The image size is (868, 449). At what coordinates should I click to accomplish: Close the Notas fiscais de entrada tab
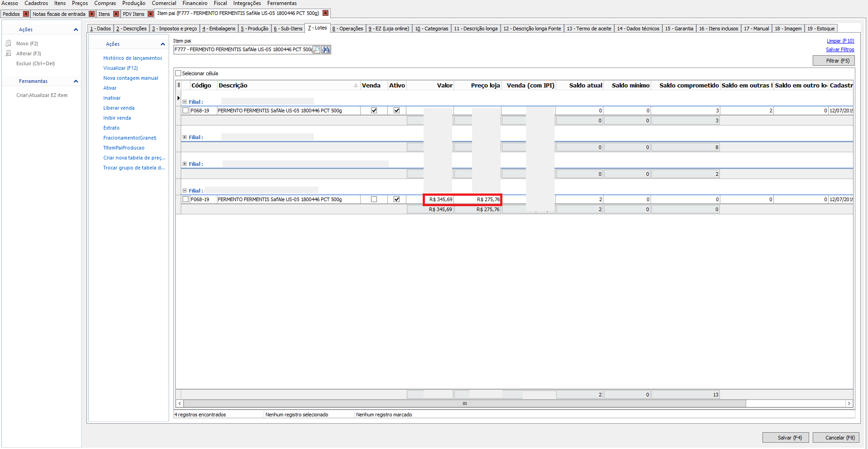(x=92, y=14)
